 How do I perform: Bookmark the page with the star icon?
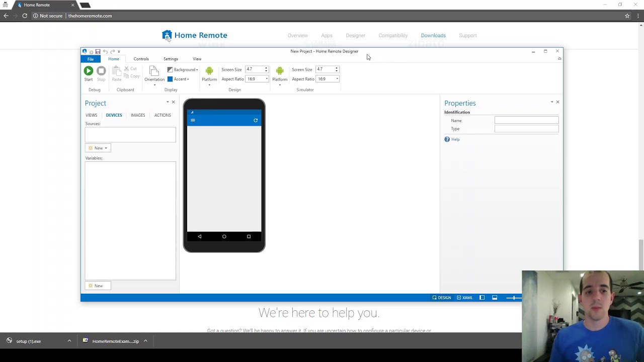[x=627, y=16]
